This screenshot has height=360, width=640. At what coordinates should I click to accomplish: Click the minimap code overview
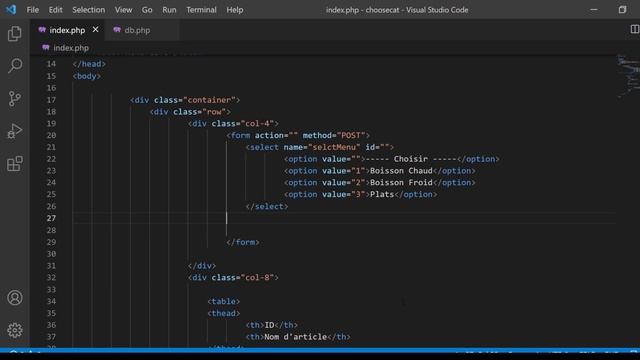pyautogui.click(x=628, y=76)
